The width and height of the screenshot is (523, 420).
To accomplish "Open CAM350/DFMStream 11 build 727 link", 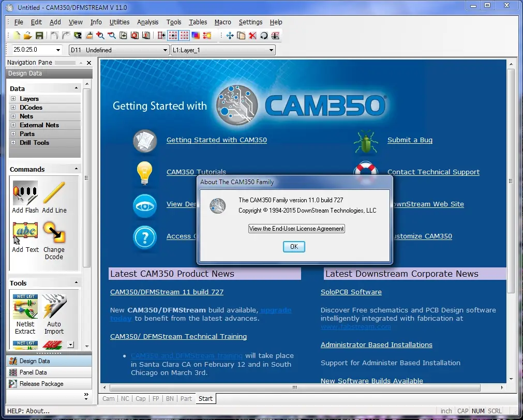I will point(167,292).
